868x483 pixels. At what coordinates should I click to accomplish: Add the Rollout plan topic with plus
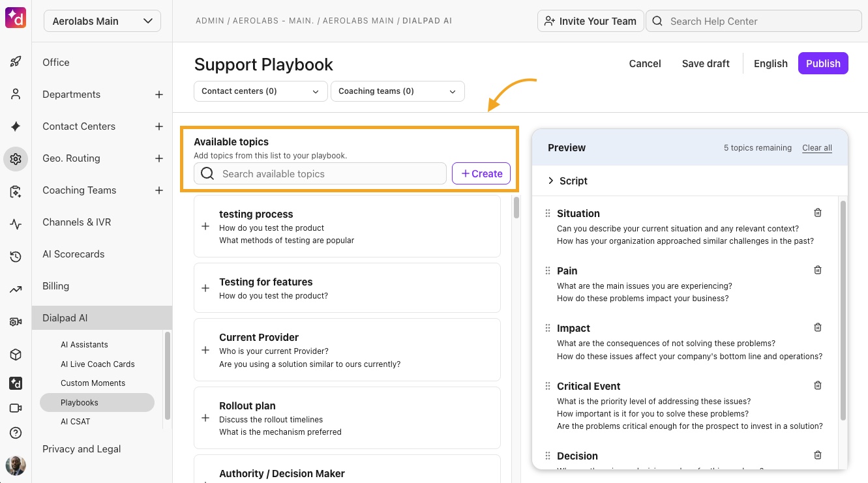point(205,418)
